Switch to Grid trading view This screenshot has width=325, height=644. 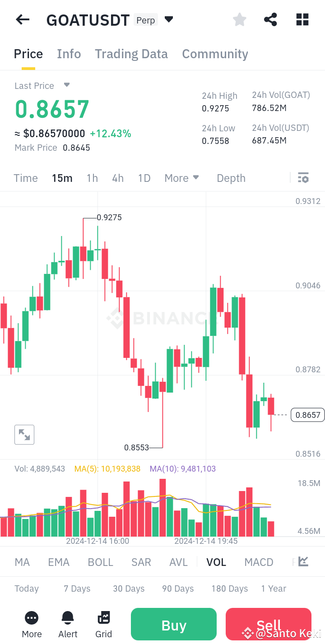coord(103,624)
